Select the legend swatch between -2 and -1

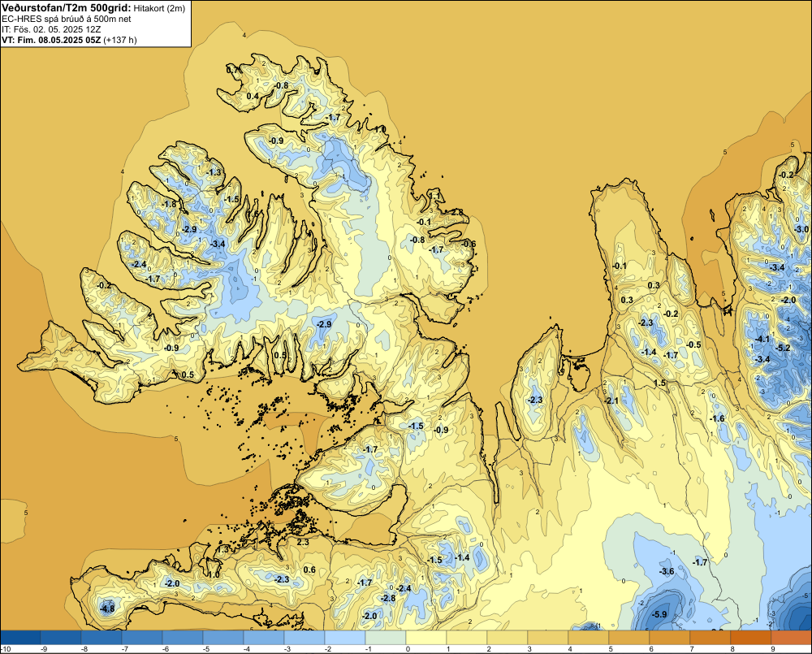(x=345, y=637)
